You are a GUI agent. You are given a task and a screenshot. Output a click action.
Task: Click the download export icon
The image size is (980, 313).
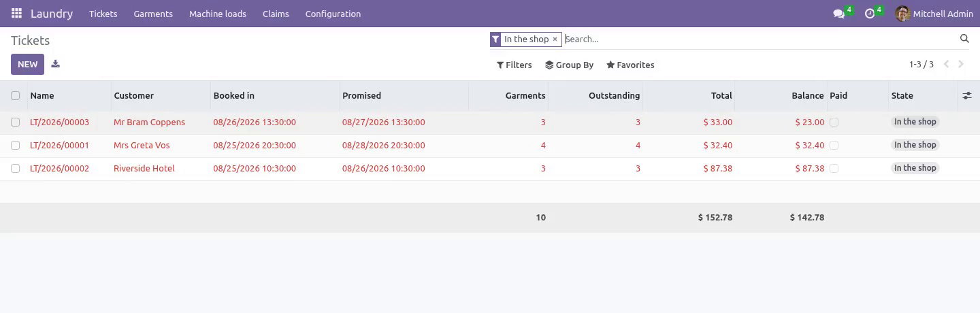(56, 64)
